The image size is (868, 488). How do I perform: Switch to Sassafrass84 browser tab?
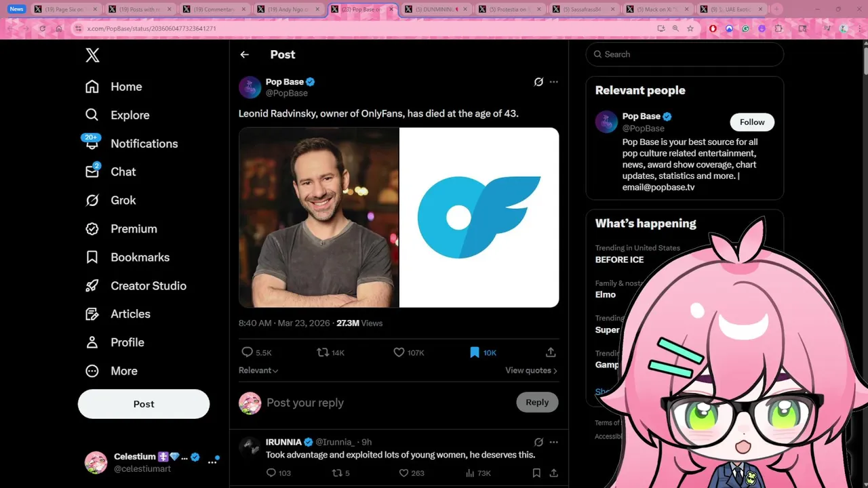[583, 9]
